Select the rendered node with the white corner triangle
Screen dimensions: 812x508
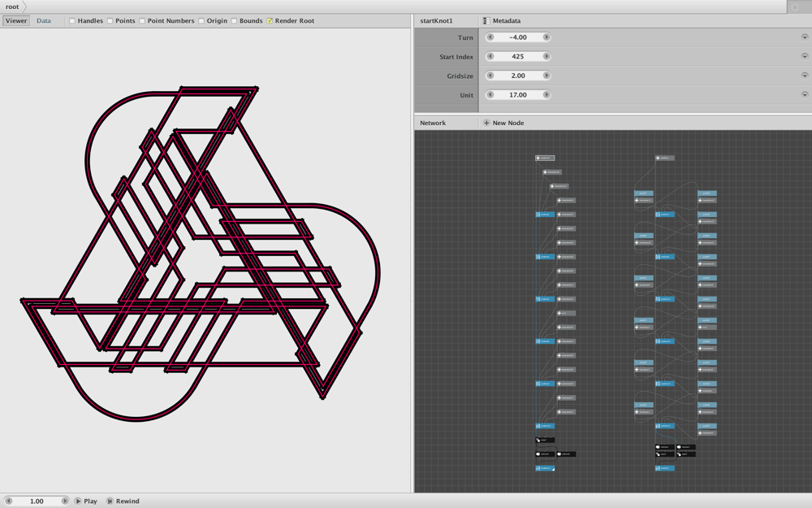click(545, 468)
